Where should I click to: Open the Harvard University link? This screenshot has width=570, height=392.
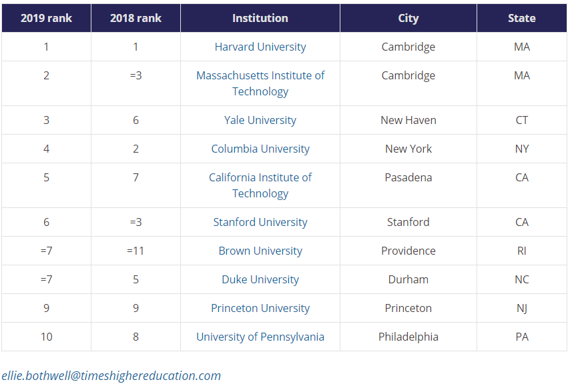click(x=260, y=47)
